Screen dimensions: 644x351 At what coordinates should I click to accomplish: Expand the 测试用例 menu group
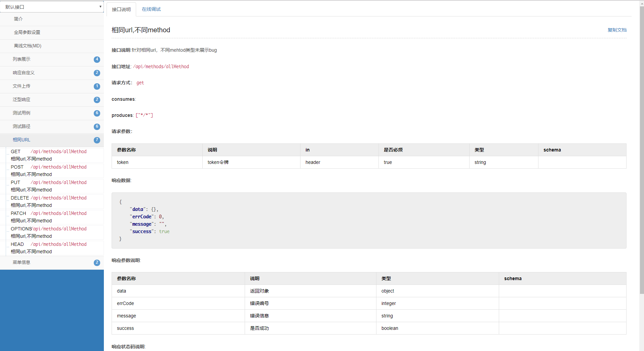(52, 113)
